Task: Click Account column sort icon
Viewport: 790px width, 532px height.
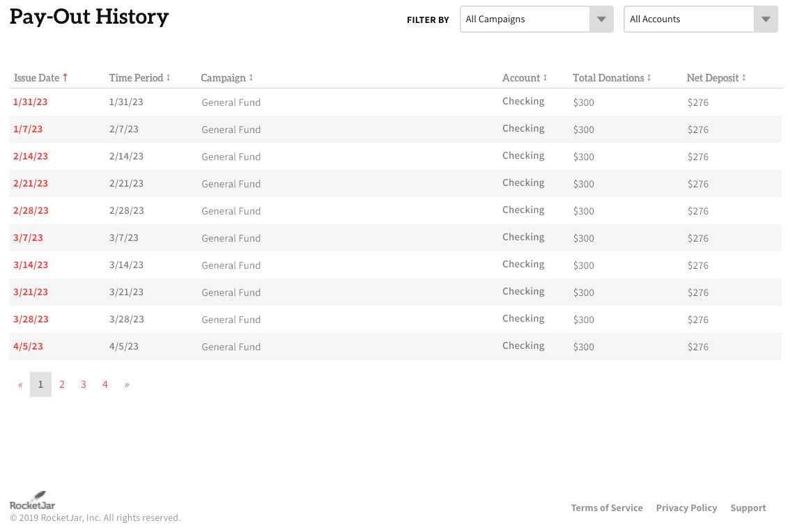Action: pyautogui.click(x=545, y=77)
